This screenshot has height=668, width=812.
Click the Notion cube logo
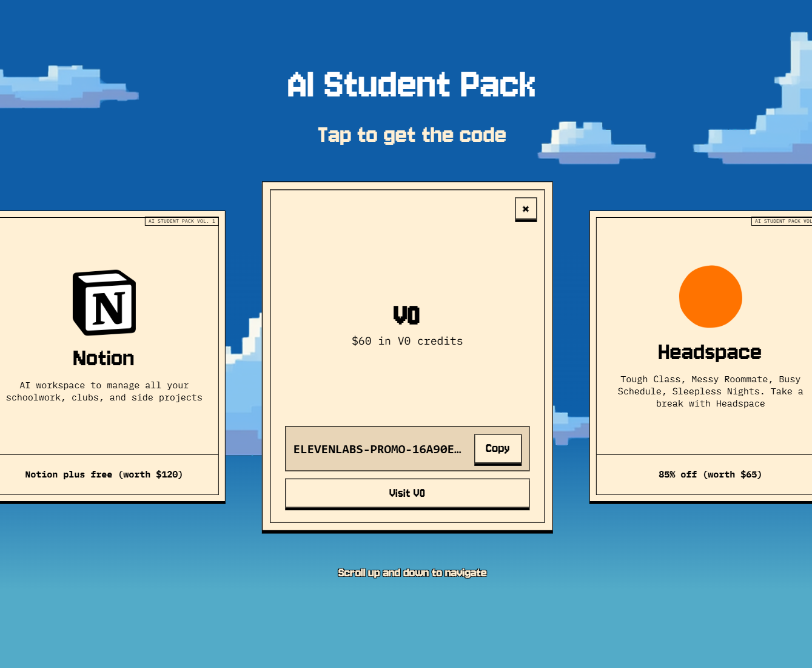[x=104, y=302]
